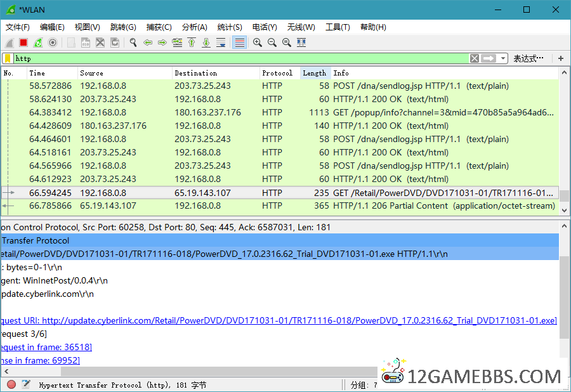Viewport: 571px width, 392px height.
Task: Open the 帮助(H) menu
Action: tap(373, 27)
